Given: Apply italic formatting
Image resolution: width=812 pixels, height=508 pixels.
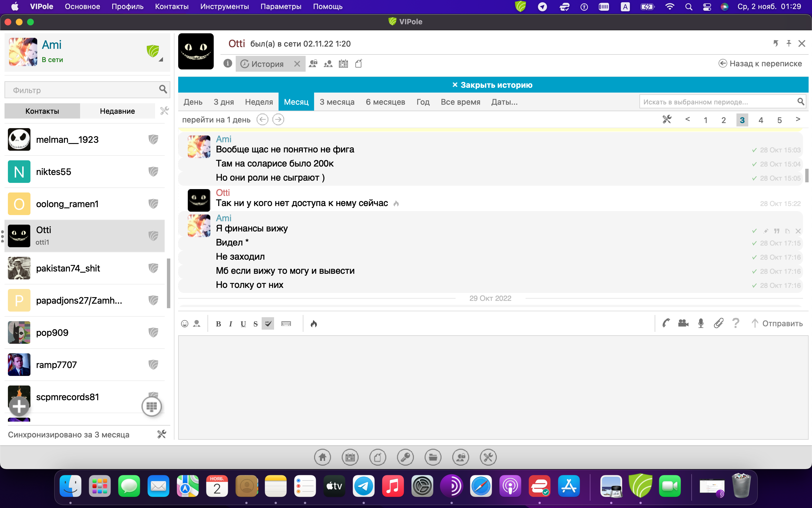Looking at the screenshot, I should [x=231, y=324].
